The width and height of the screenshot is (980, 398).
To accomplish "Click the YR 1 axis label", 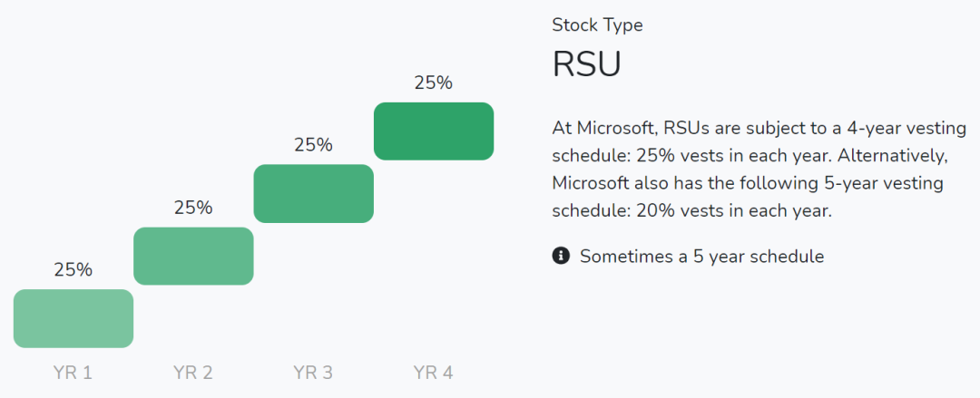I will tap(73, 373).
